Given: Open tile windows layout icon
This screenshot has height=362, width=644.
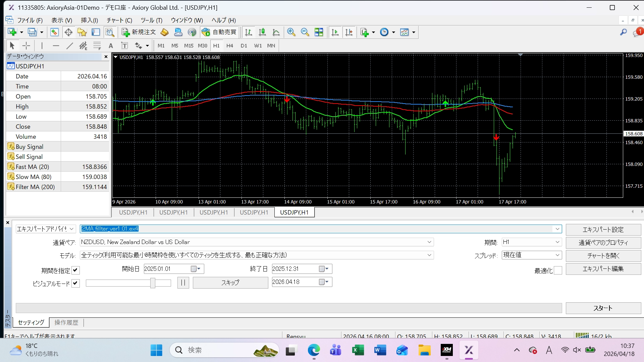Looking at the screenshot, I should tap(319, 32).
